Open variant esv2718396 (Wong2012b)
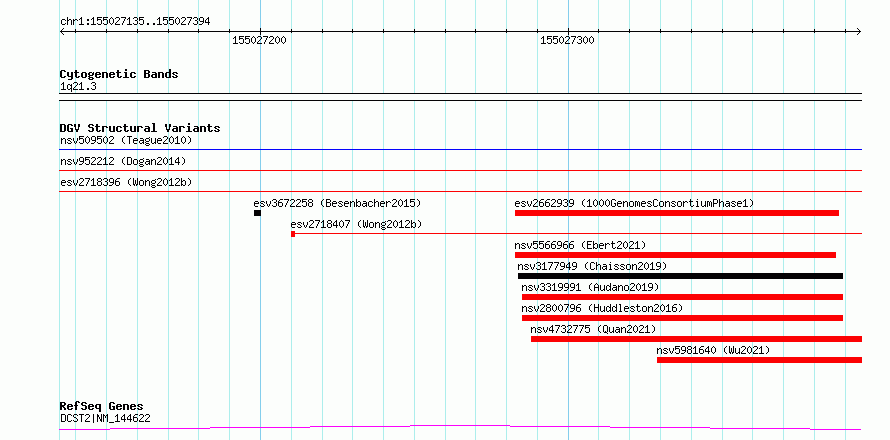 coord(126,182)
